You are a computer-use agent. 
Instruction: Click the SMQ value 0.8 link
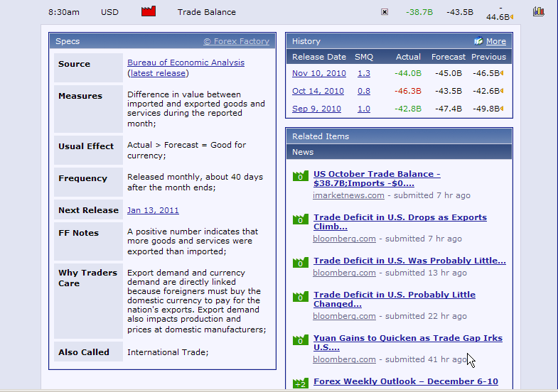click(364, 91)
